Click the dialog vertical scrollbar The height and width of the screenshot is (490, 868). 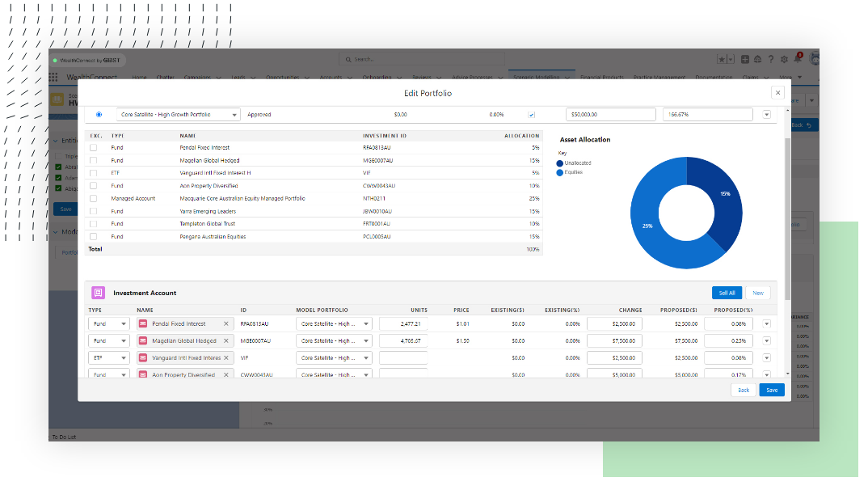[788, 218]
